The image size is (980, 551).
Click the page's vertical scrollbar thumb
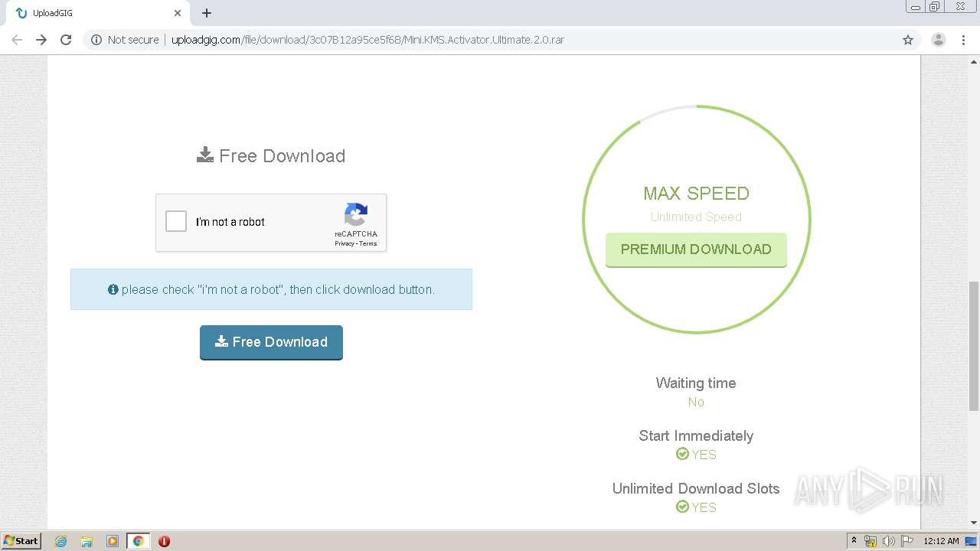[973, 346]
